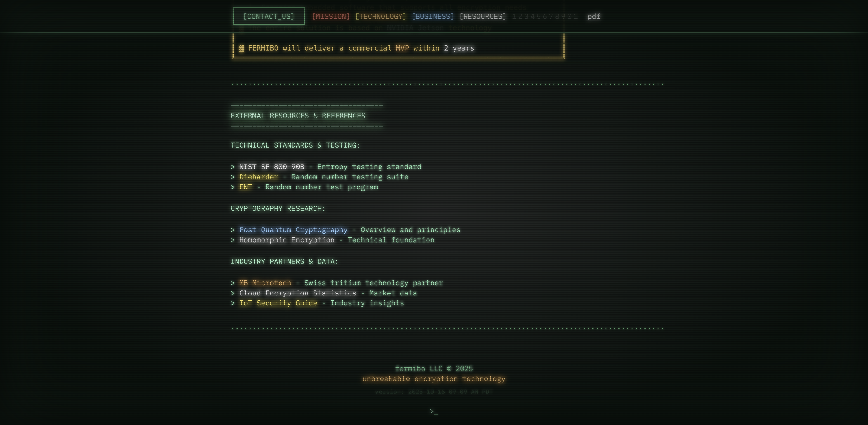Image resolution: width=868 pixels, height=425 pixels.
Task: Visit the MB Microtech partner link
Action: (265, 283)
